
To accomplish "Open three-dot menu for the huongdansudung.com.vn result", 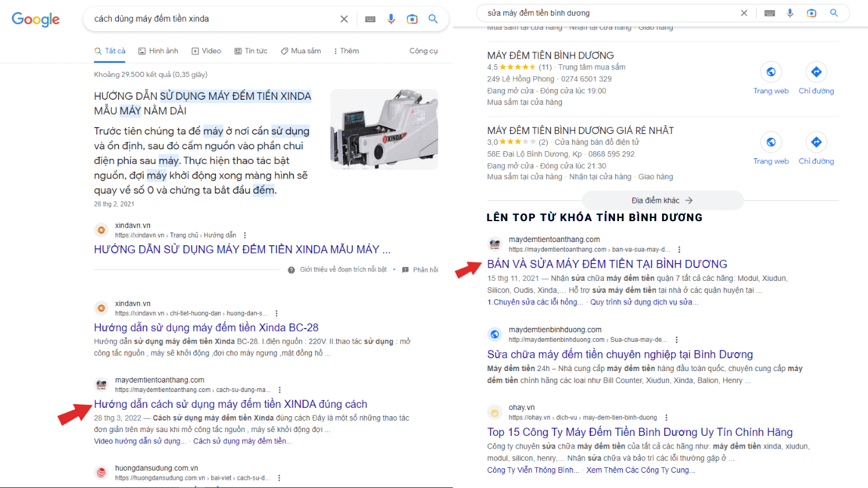I will 279,478.
